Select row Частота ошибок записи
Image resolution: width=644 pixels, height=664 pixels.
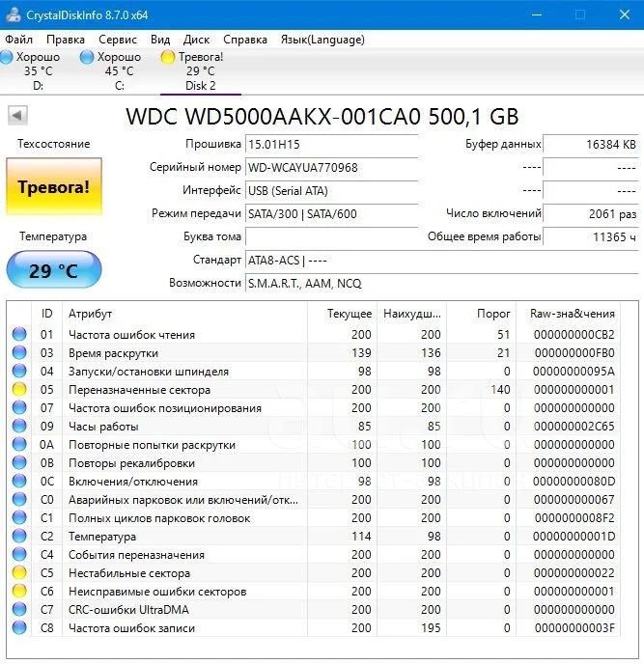coord(314,627)
